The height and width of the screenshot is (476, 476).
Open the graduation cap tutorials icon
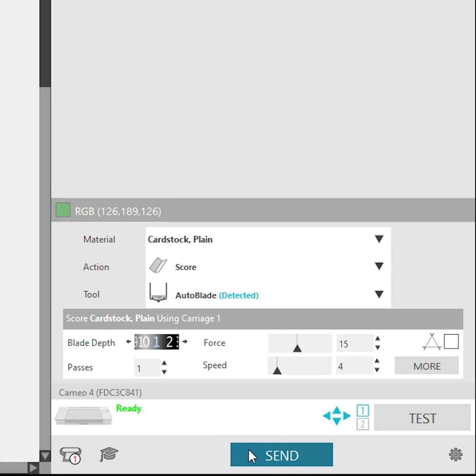point(109,454)
